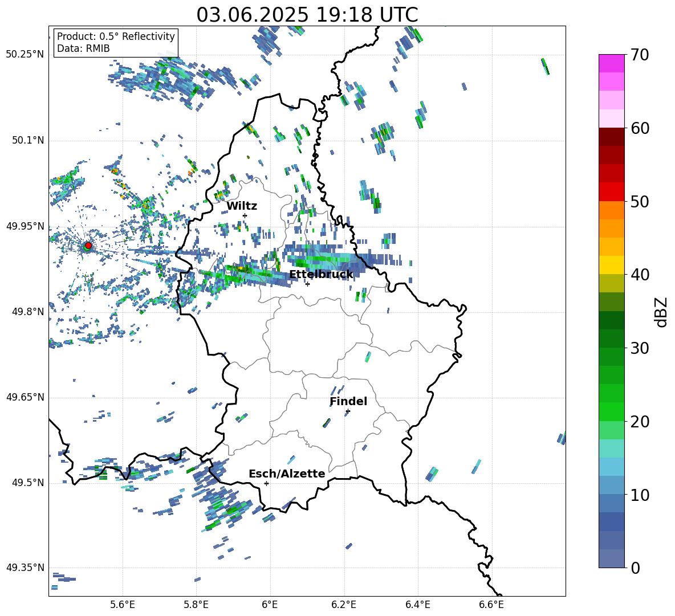Click the Data: RMIB text
Viewport: 675px width, 616px height.
coord(83,48)
